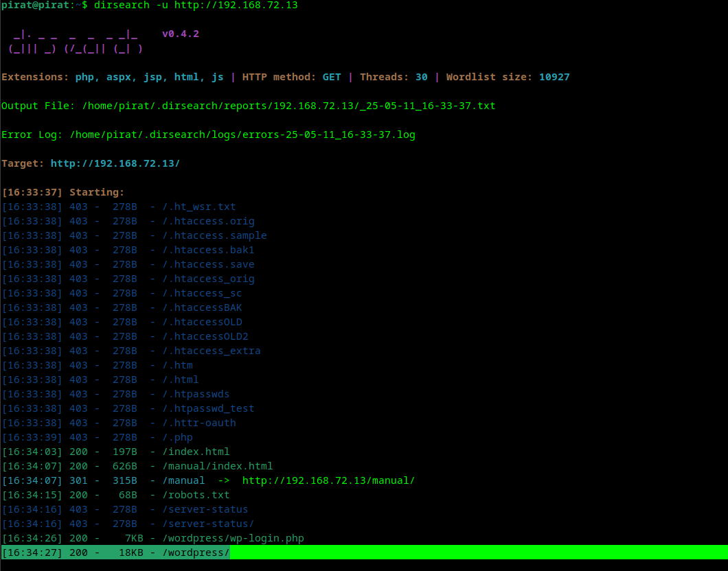
Task: Click the target URL http://192.168.72.13/
Action: click(x=115, y=163)
